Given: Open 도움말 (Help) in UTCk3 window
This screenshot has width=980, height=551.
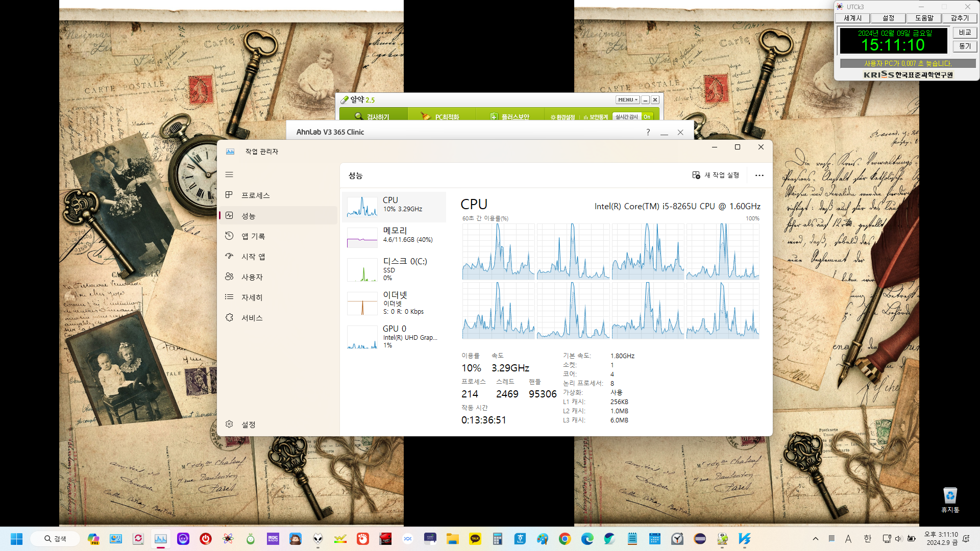Looking at the screenshot, I should [924, 18].
